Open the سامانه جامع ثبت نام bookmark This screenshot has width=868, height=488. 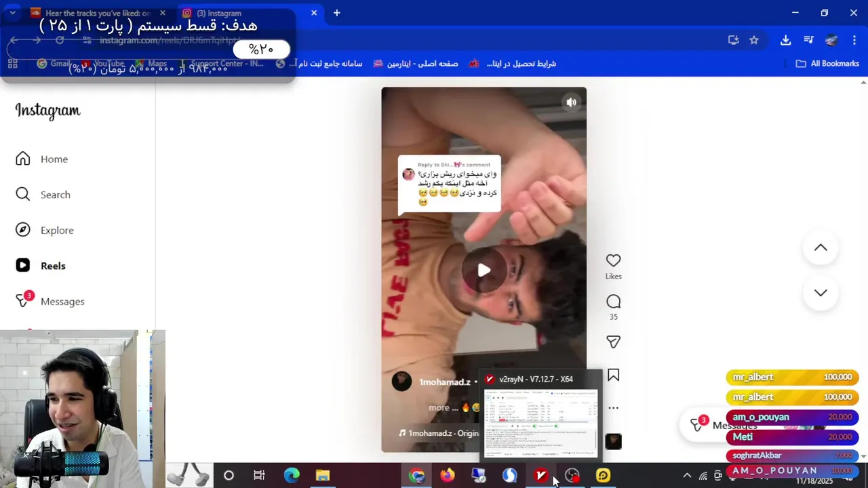point(319,63)
